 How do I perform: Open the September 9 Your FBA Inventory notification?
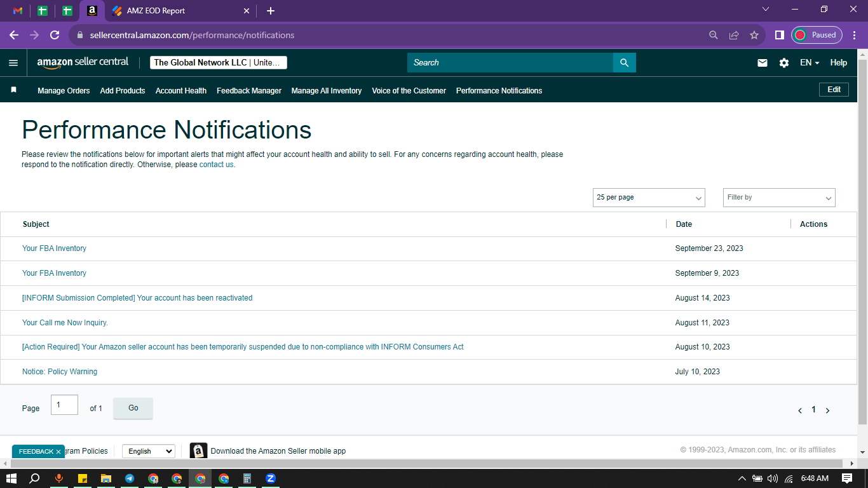[x=54, y=273]
